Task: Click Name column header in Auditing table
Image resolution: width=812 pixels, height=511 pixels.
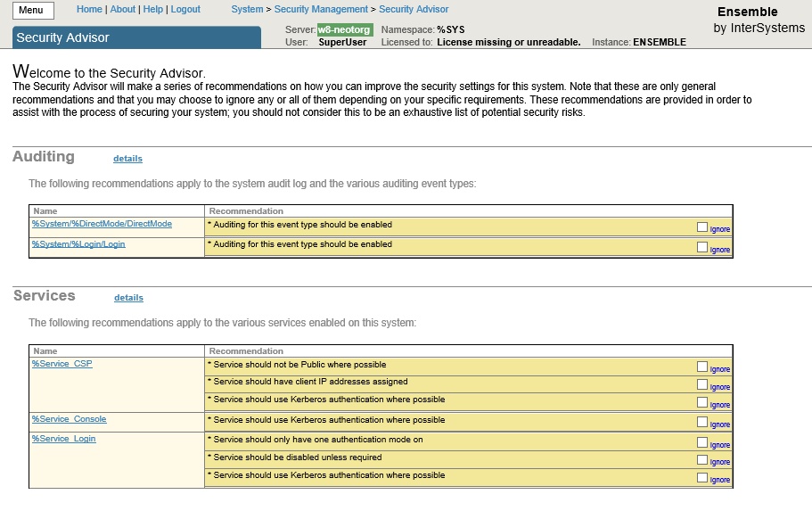Action: [x=45, y=211]
